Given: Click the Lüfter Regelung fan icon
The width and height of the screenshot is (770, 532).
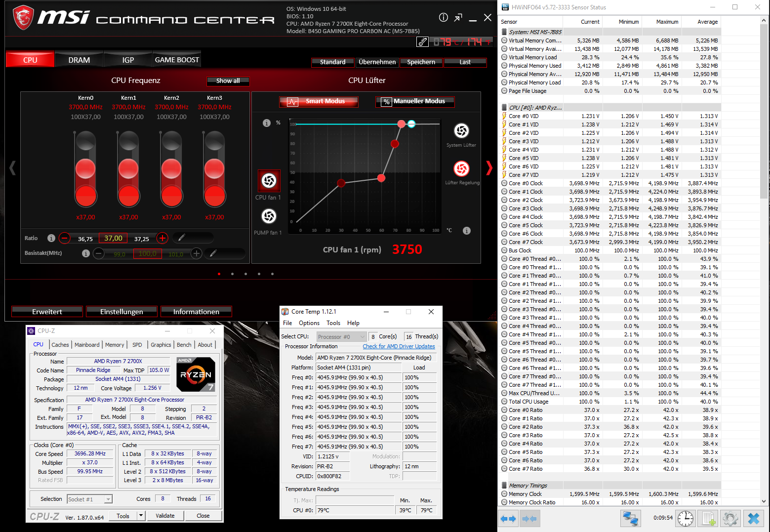Looking at the screenshot, I should (x=461, y=169).
